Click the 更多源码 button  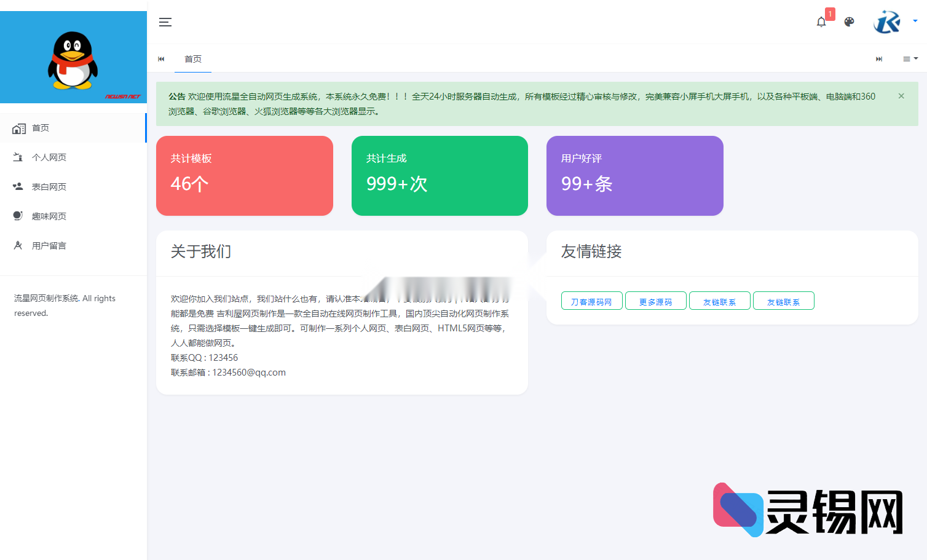pos(655,301)
